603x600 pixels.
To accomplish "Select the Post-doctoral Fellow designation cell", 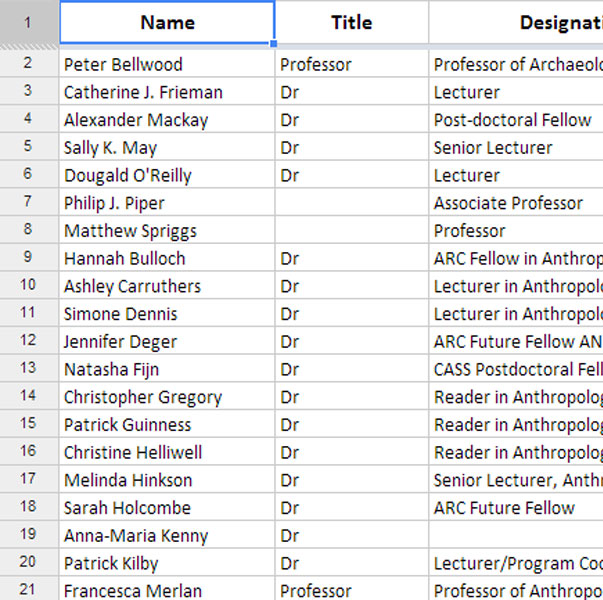I will coord(515,120).
